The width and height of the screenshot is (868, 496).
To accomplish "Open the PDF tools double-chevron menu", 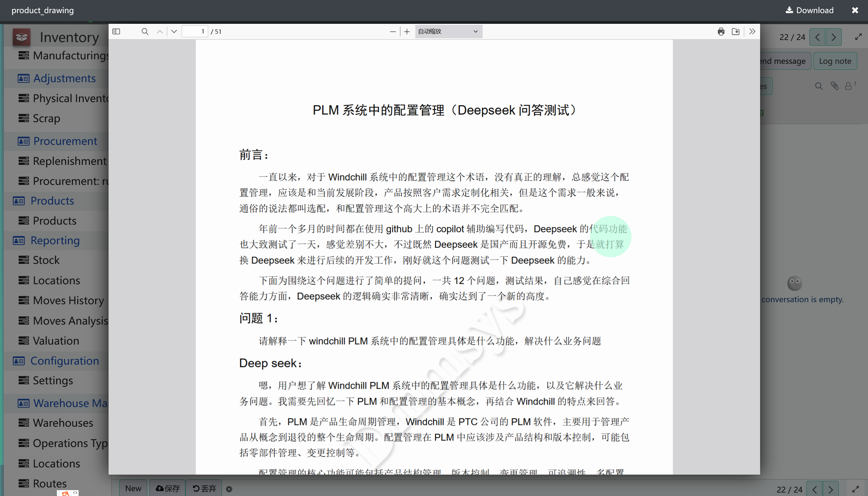I will coord(752,31).
